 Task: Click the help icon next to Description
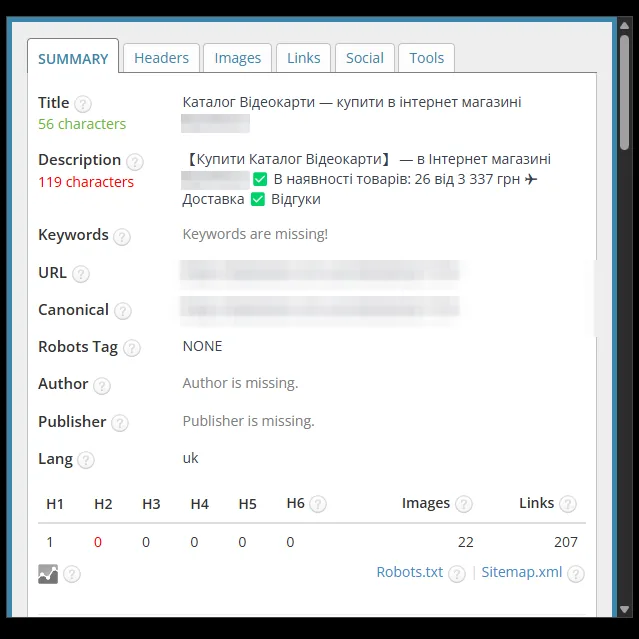[134, 162]
